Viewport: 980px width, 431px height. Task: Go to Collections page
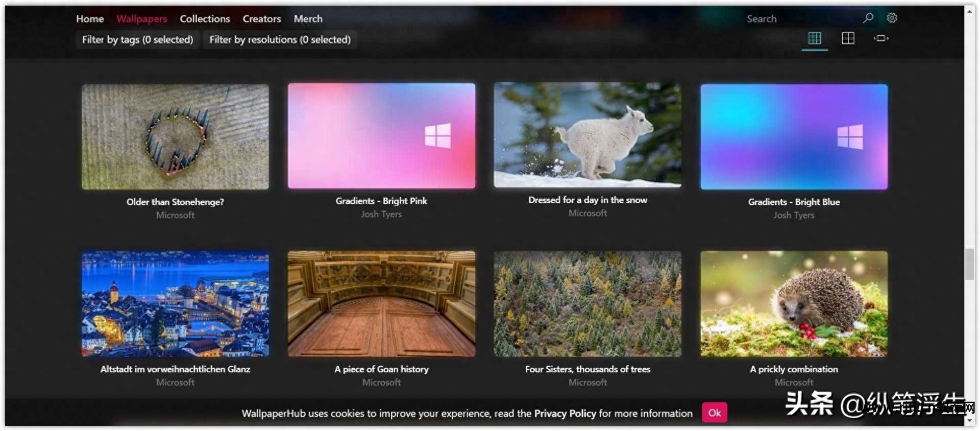pos(205,19)
